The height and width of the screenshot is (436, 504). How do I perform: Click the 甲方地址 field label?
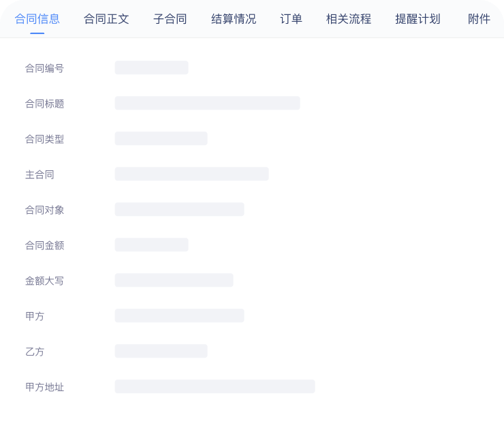coord(44,387)
